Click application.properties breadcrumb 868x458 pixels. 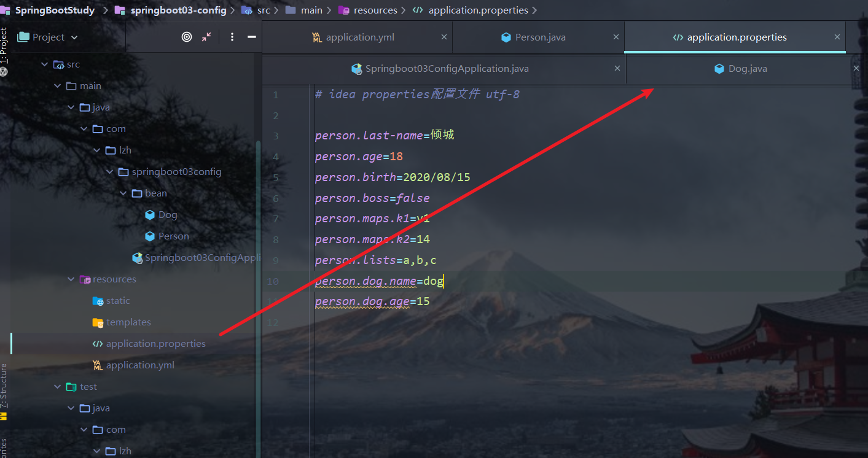(479, 10)
